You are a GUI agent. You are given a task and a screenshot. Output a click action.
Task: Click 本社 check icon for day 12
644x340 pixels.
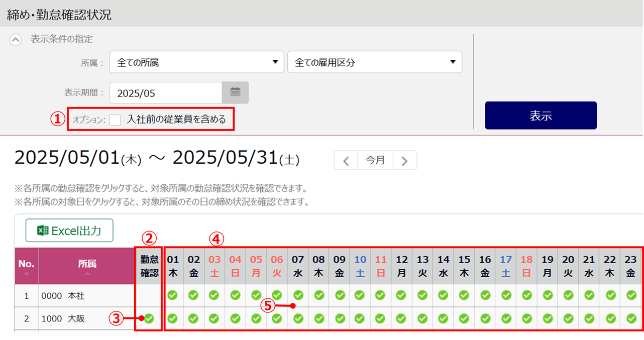point(402,295)
